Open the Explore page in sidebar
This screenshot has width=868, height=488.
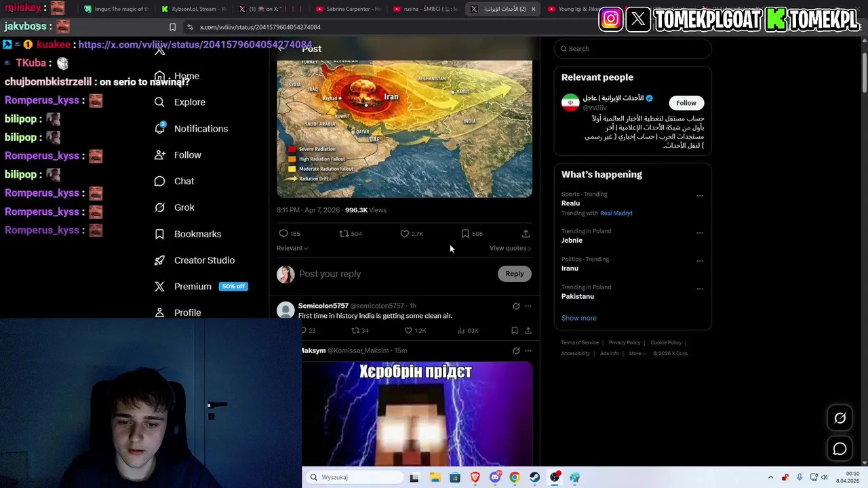(180, 102)
